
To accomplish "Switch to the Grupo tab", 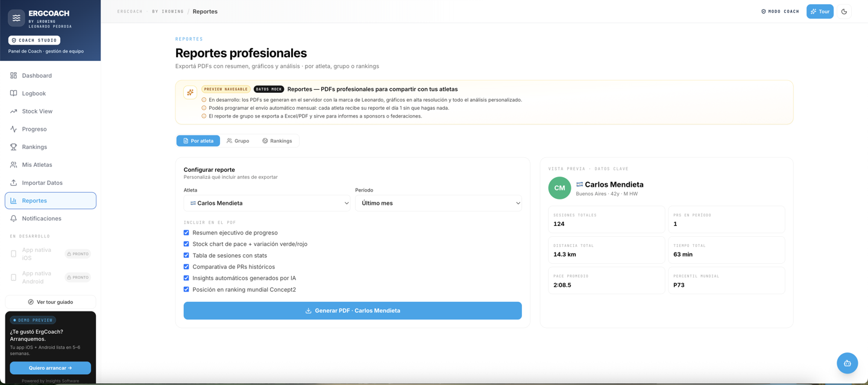I will point(238,141).
